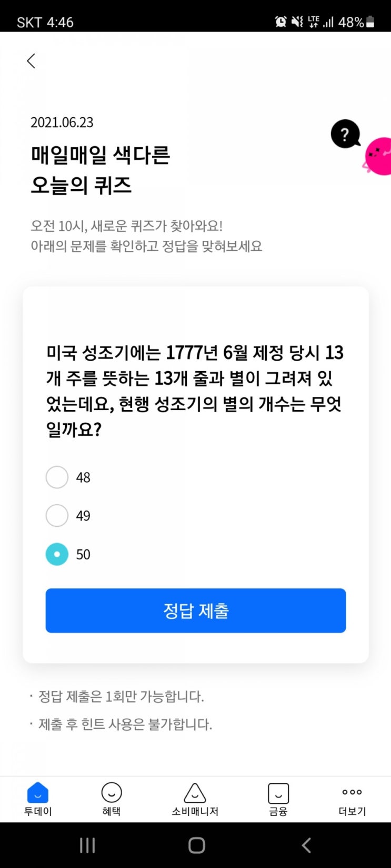Select the 49 answer radio button
The width and height of the screenshot is (391, 868).
pyautogui.click(x=57, y=516)
